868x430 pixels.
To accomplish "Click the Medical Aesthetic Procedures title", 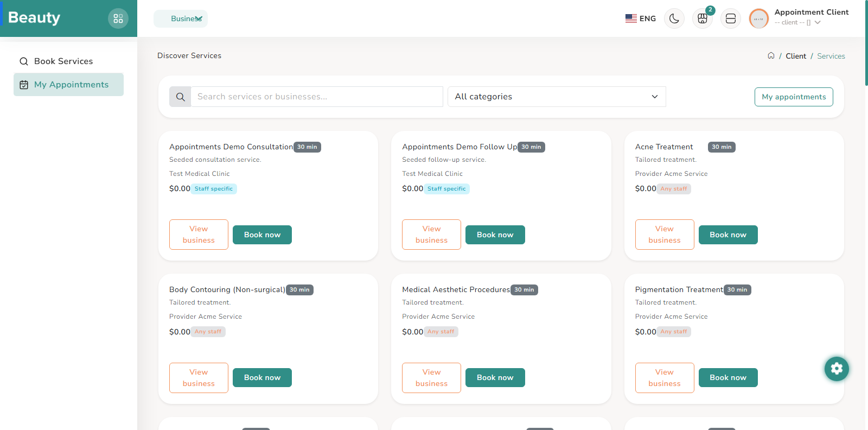I will click(x=456, y=289).
